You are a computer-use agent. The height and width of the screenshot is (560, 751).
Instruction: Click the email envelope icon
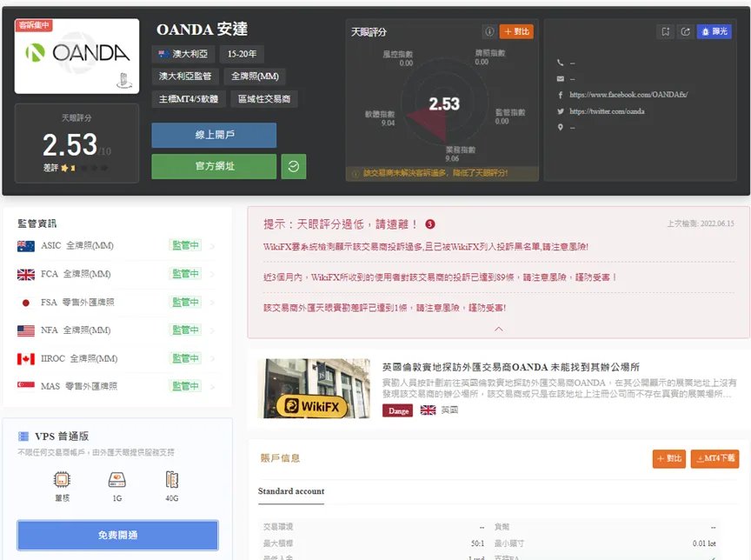(x=561, y=78)
